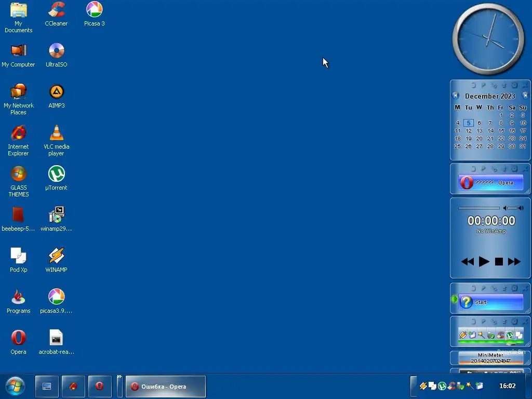Click the wrench settings icon on the calendar widget
The image size is (532, 399).
[494, 86]
